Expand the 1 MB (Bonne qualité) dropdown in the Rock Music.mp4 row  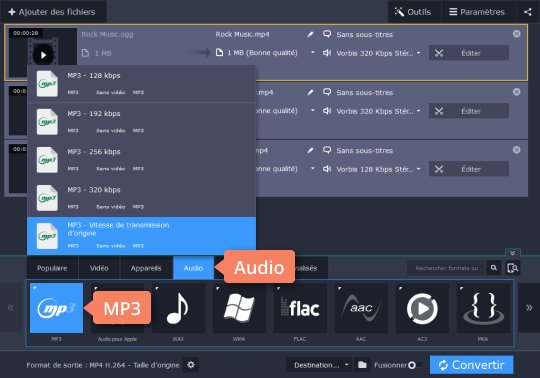(x=312, y=52)
